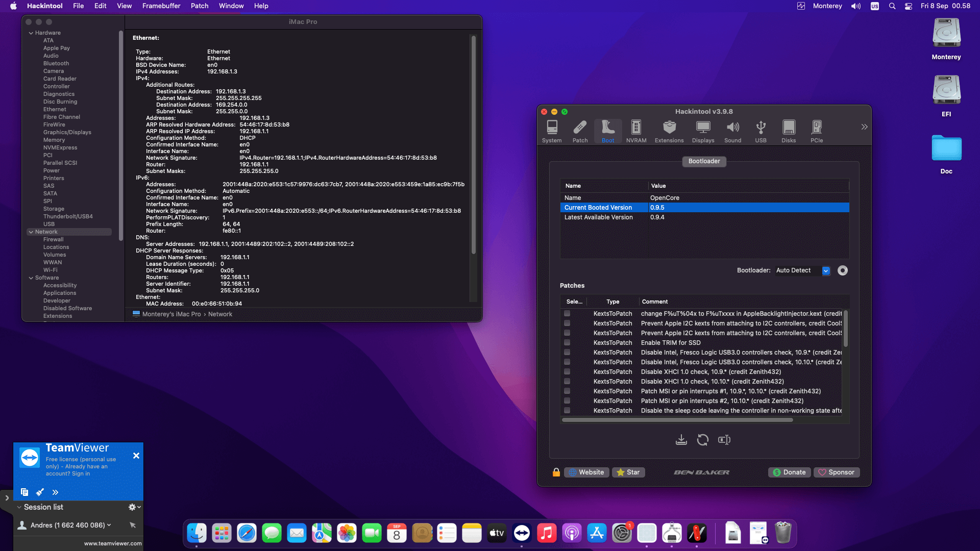Screen dimensions: 980x551
Task: Open the Disks toolbar icon
Action: (789, 131)
